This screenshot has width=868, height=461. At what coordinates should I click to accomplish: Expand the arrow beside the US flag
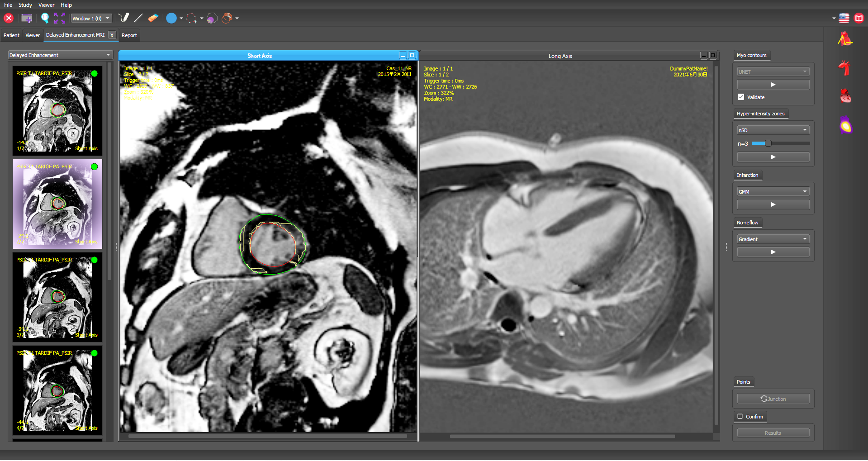pos(834,19)
